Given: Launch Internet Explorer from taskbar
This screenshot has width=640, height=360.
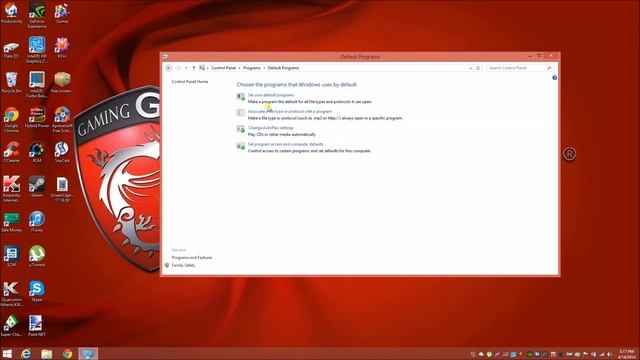Looking at the screenshot, I should coord(26,354).
